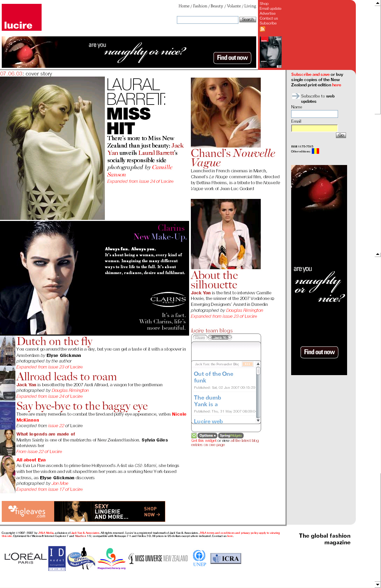Open the Allroad leads to roam article
The image size is (381, 588).
66,377
